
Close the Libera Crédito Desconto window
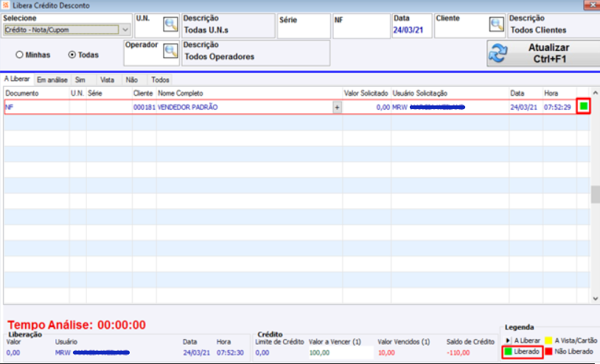tap(592, 4)
